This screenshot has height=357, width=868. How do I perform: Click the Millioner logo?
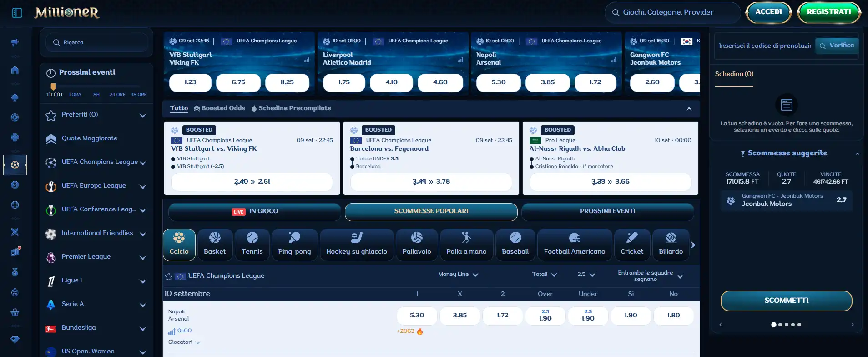67,12
